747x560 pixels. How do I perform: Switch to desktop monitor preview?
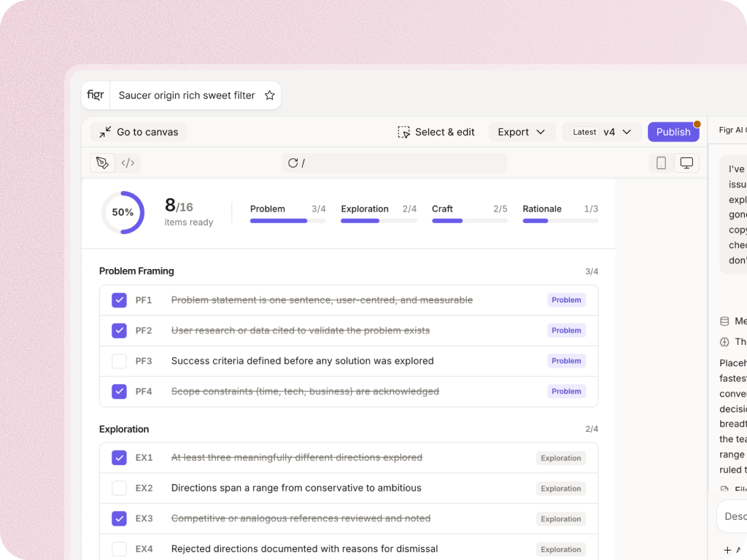click(686, 163)
